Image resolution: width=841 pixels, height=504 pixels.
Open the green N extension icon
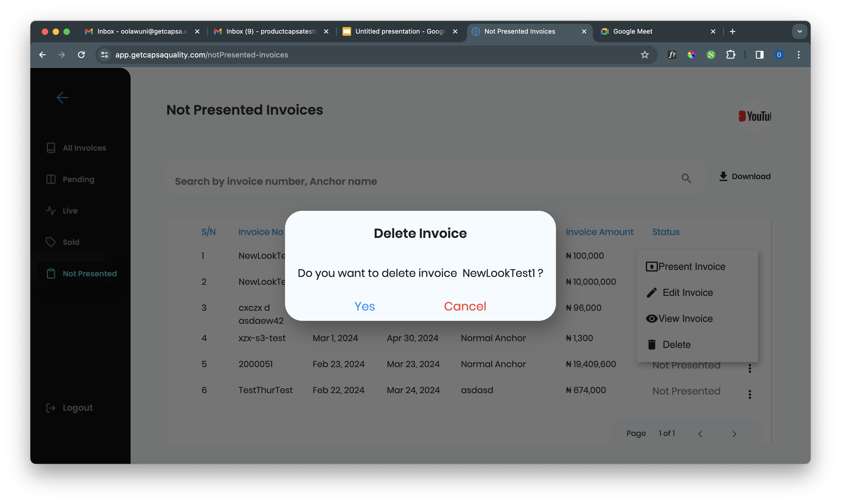[711, 55]
